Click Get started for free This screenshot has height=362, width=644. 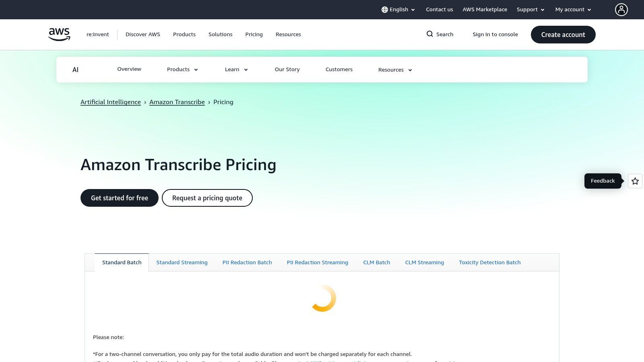pyautogui.click(x=119, y=198)
